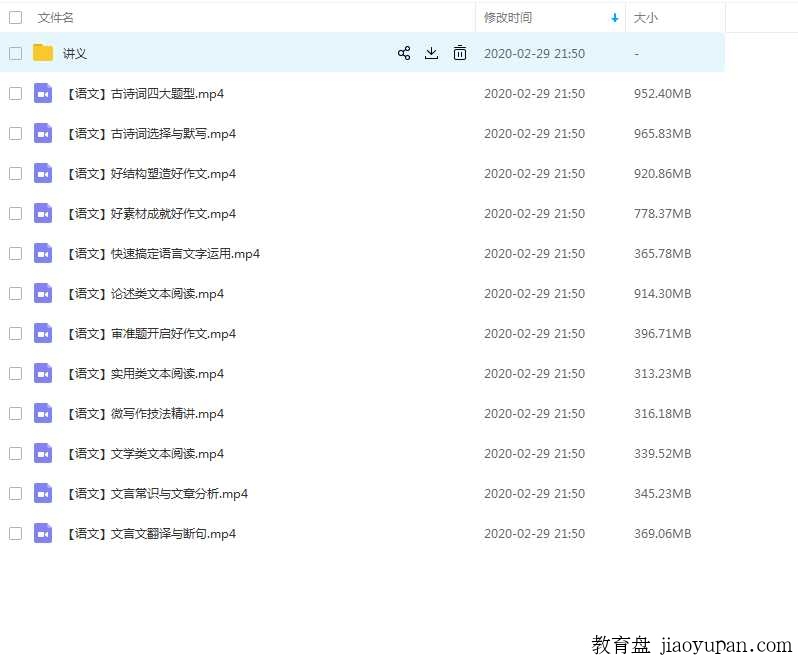Click video icon of 古诗词选择与默写.mp4
This screenshot has height=660, width=798.
click(x=43, y=133)
